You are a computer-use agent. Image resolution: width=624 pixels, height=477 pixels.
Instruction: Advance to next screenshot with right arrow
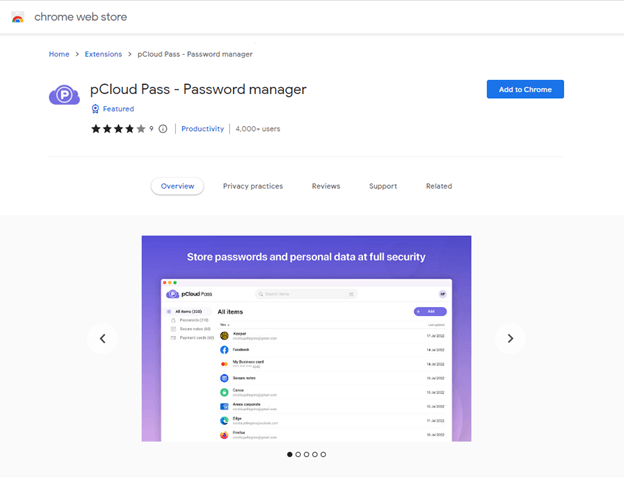510,339
